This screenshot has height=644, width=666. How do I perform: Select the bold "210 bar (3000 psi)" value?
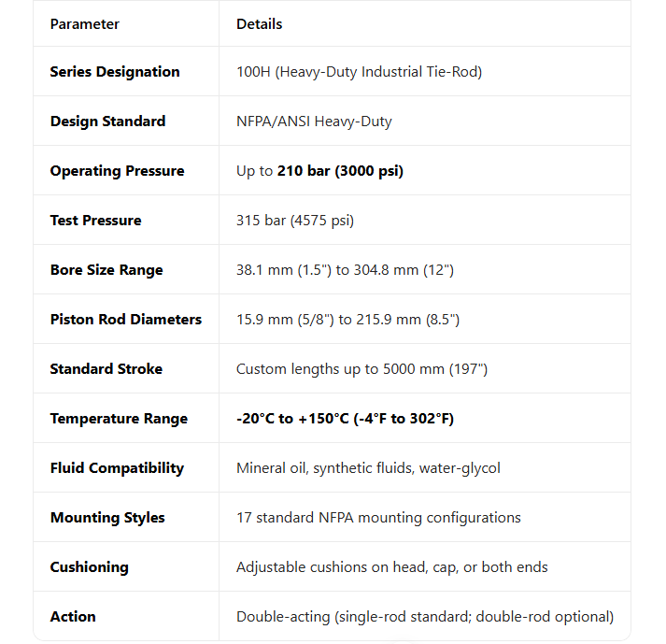pyautogui.click(x=340, y=171)
